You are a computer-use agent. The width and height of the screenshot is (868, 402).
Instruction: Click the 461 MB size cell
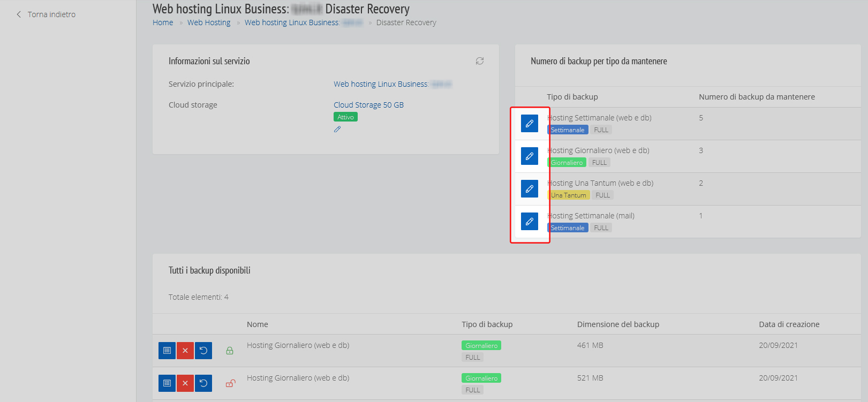590,345
